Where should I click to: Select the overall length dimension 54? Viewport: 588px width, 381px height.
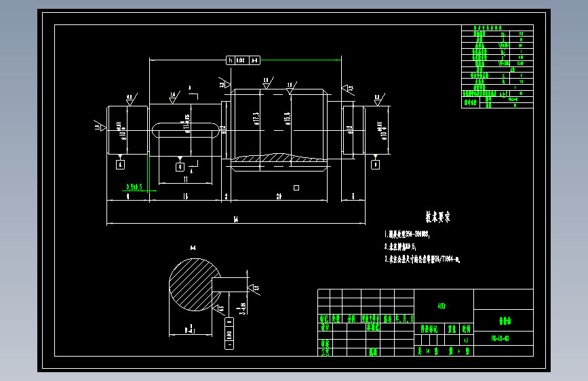tap(235, 220)
